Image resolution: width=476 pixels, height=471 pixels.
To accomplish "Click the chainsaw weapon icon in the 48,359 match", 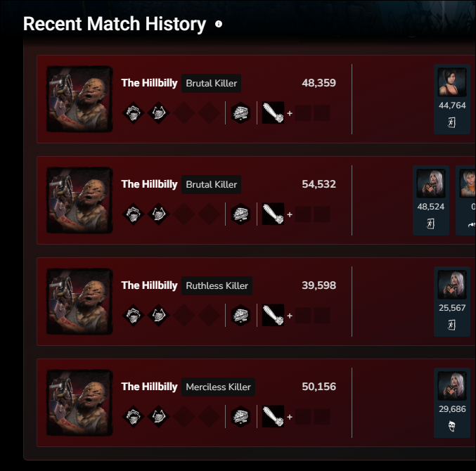I will tap(273, 112).
